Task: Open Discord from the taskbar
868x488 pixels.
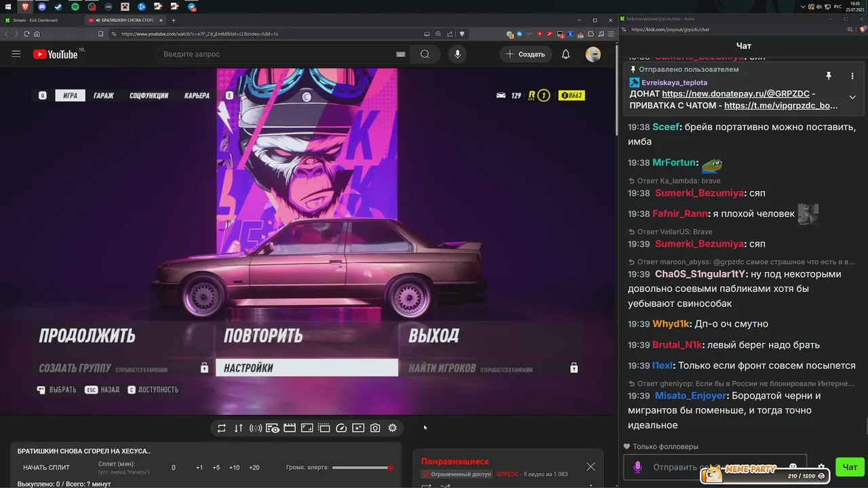Action: click(x=41, y=7)
